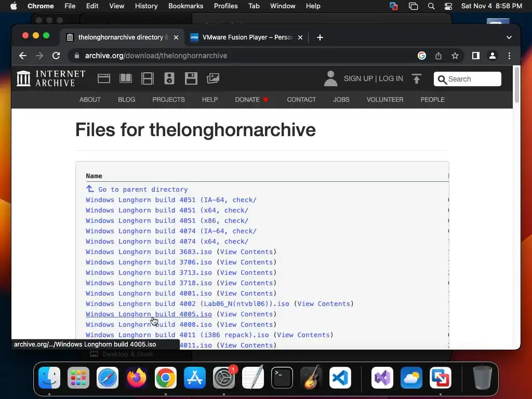Click the Internet Archive Search field
Screen dimensions: 532x399
point(467,79)
